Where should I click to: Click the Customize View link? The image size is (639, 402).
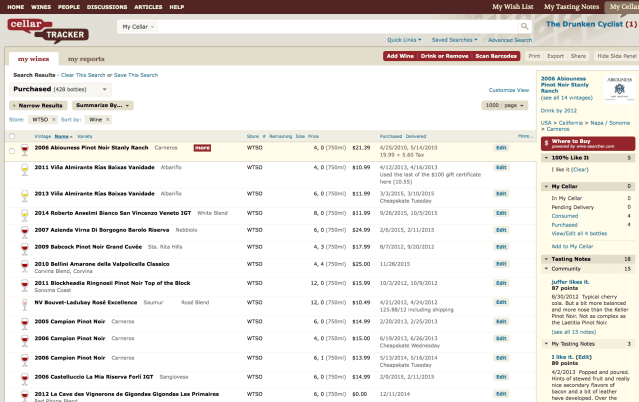click(x=509, y=89)
